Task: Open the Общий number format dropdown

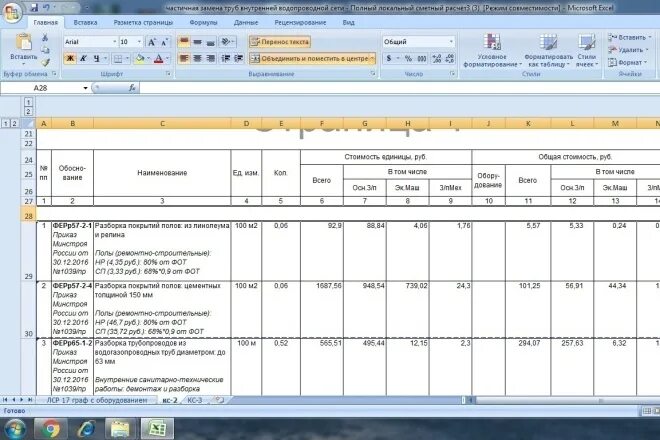Action: (451, 42)
